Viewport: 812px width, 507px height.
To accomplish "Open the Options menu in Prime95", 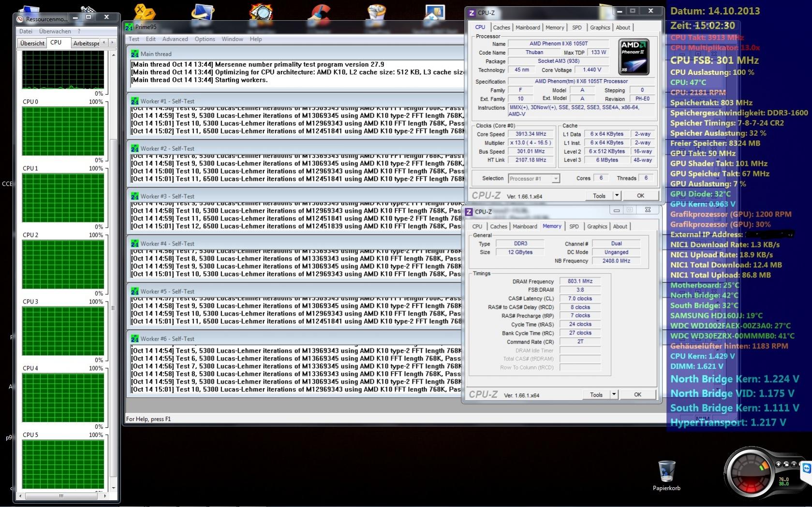I will [205, 39].
